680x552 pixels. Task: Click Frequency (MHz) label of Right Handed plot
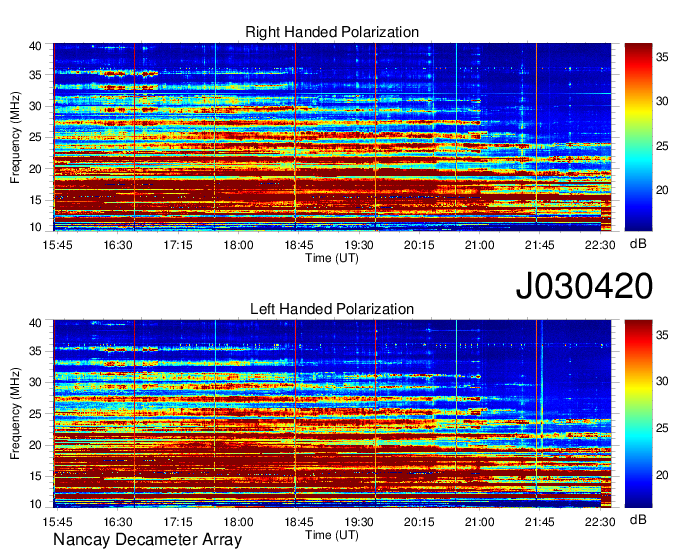pos(15,137)
